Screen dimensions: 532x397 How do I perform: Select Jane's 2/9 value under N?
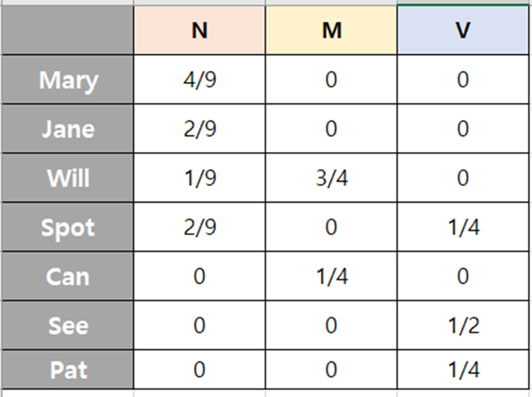pos(199,130)
